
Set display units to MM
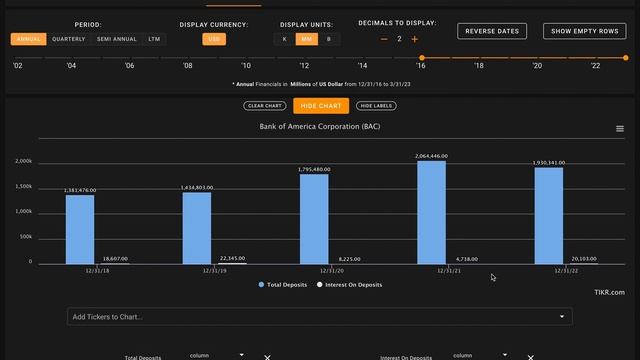click(307, 39)
